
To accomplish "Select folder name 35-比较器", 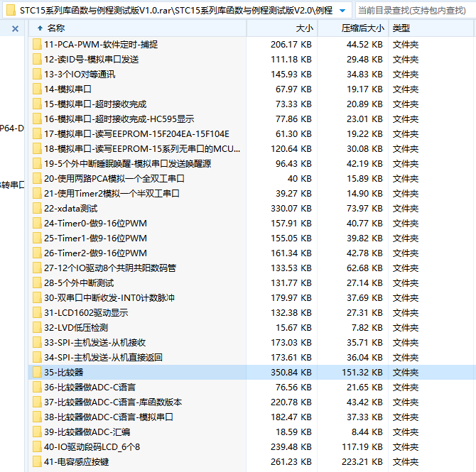I will (x=64, y=372).
